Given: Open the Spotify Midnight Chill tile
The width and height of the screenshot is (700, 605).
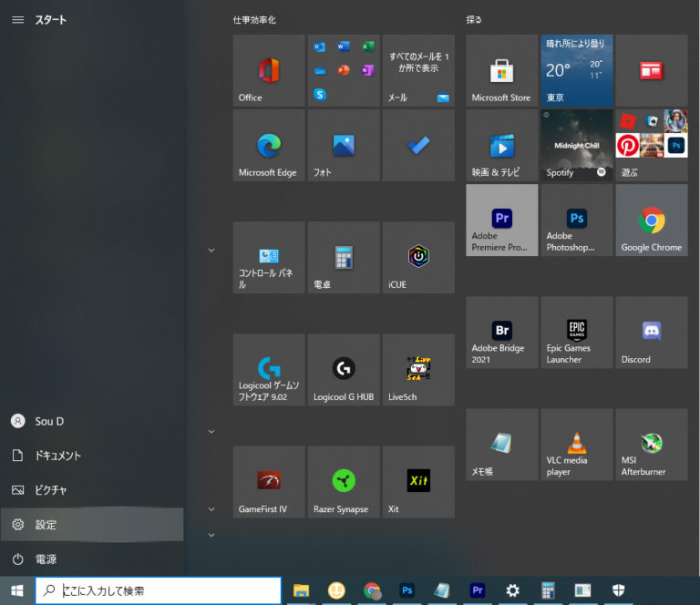Looking at the screenshot, I should coord(576,145).
